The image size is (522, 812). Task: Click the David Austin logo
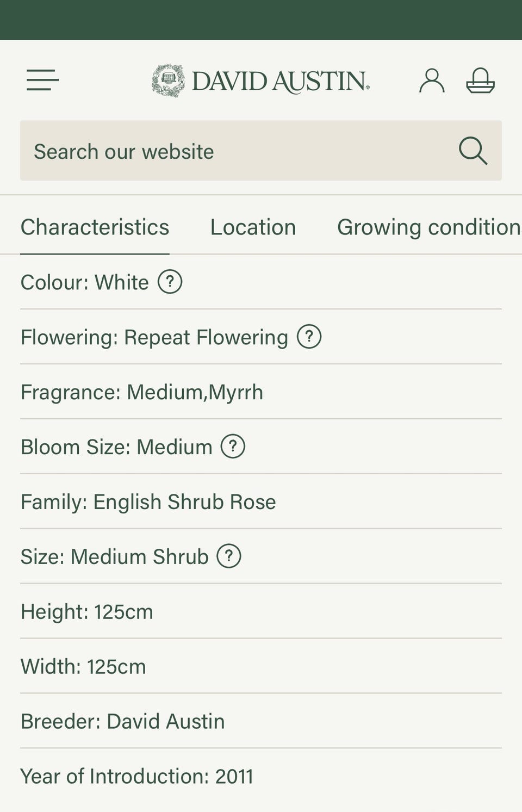tap(260, 80)
